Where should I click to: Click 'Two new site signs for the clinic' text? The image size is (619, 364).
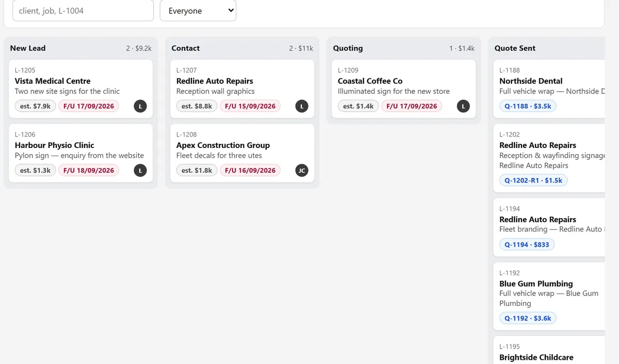(67, 91)
